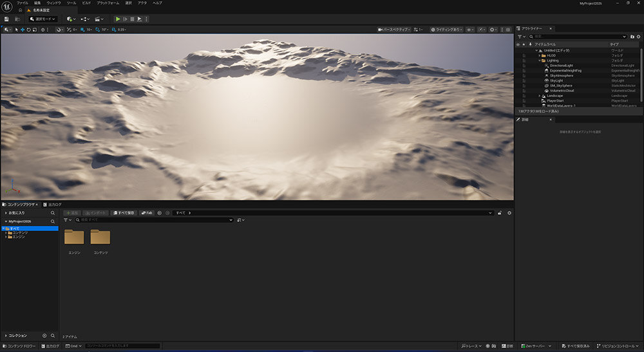Open the パースペクティブ view dropdown
The width and height of the screenshot is (644, 352).
tap(394, 30)
